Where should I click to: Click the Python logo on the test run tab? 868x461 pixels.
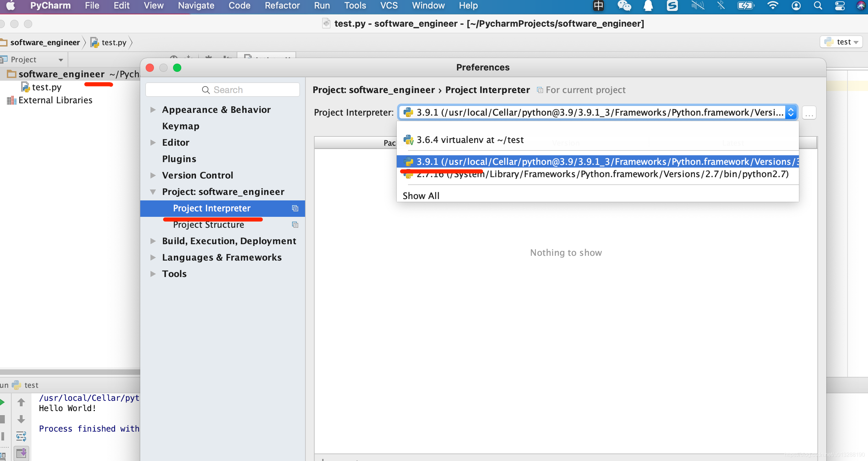click(16, 385)
